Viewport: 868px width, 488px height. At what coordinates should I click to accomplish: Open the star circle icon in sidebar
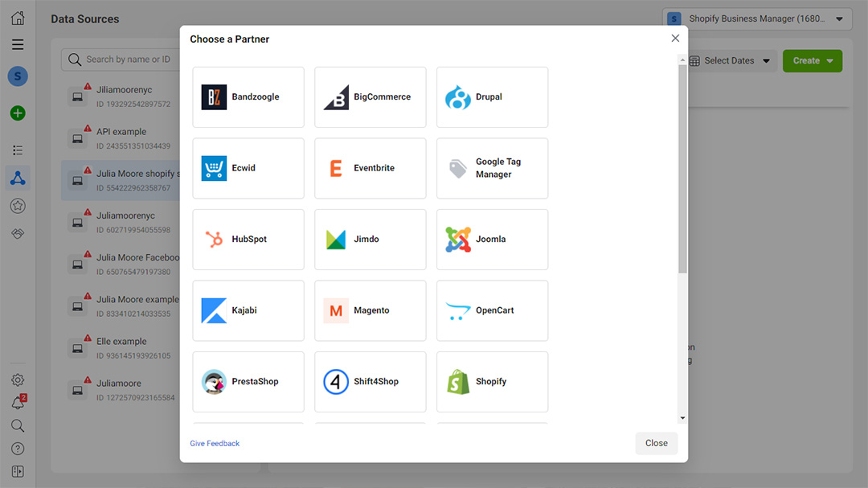(x=18, y=206)
